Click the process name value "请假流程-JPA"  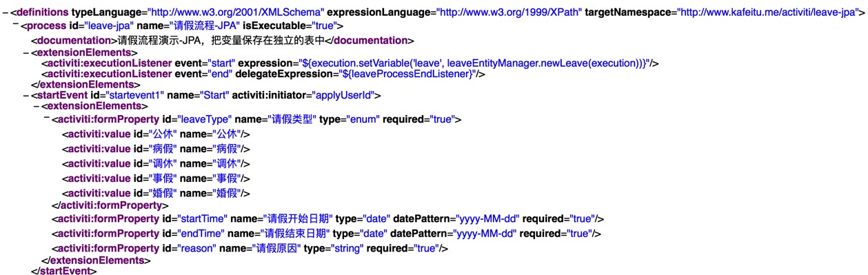click(205, 26)
